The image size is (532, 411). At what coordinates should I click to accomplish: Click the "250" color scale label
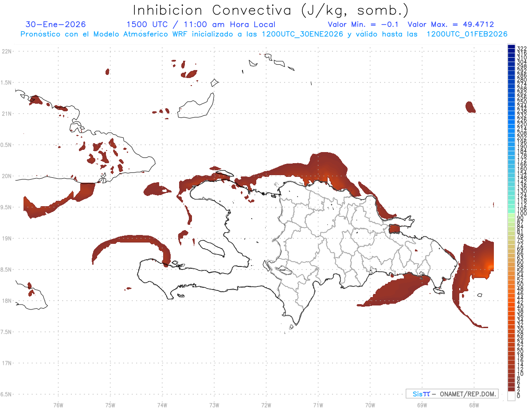point(521,102)
